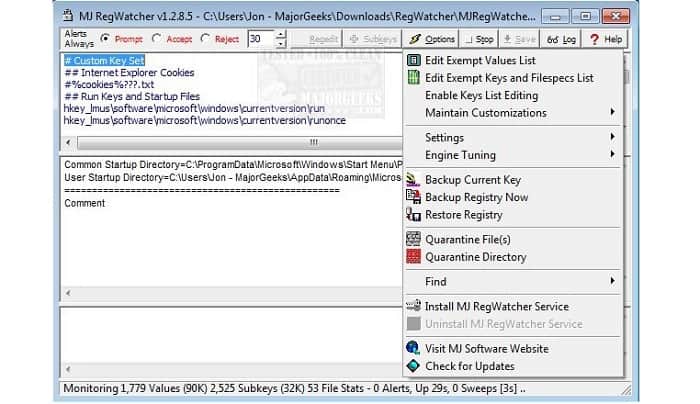The width and height of the screenshot is (700, 404).
Task: Choose Edit Exempt Keys and Filespecs List
Action: point(513,78)
